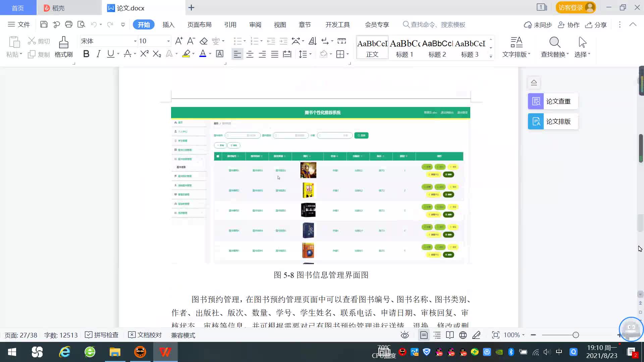
Task: Open the 引用 References tab
Action: tap(230, 25)
